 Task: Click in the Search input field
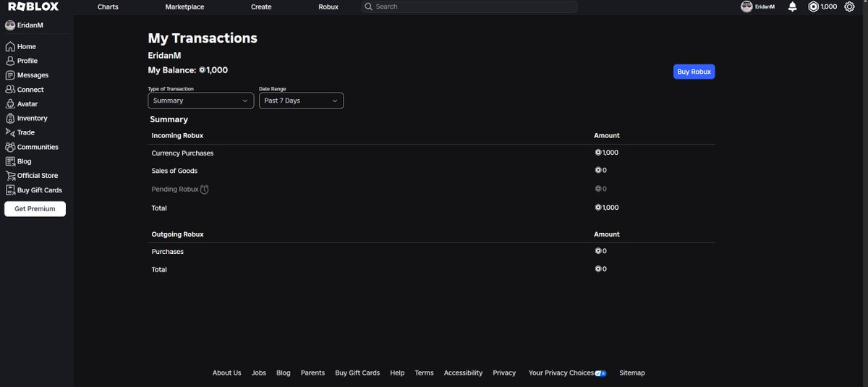click(469, 7)
